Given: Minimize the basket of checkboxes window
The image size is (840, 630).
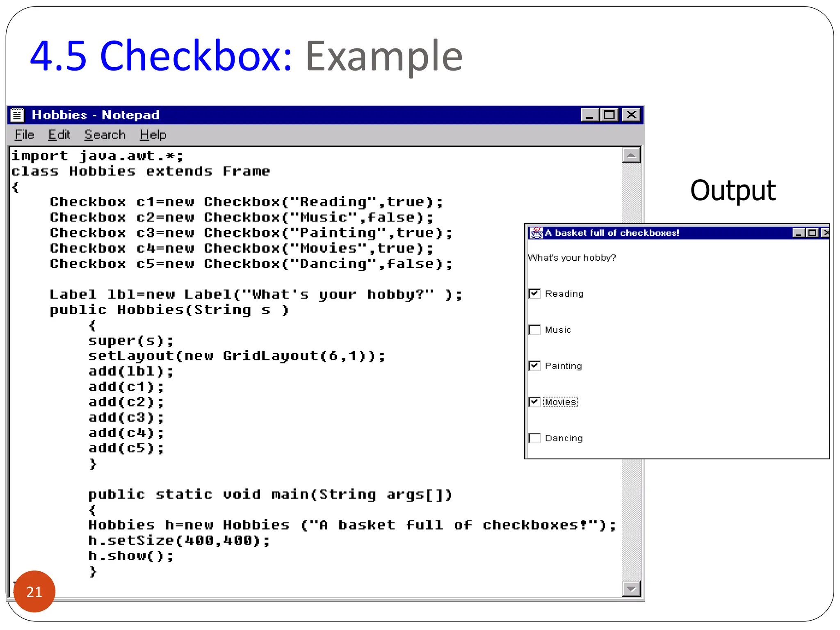Looking at the screenshot, I should (x=798, y=233).
